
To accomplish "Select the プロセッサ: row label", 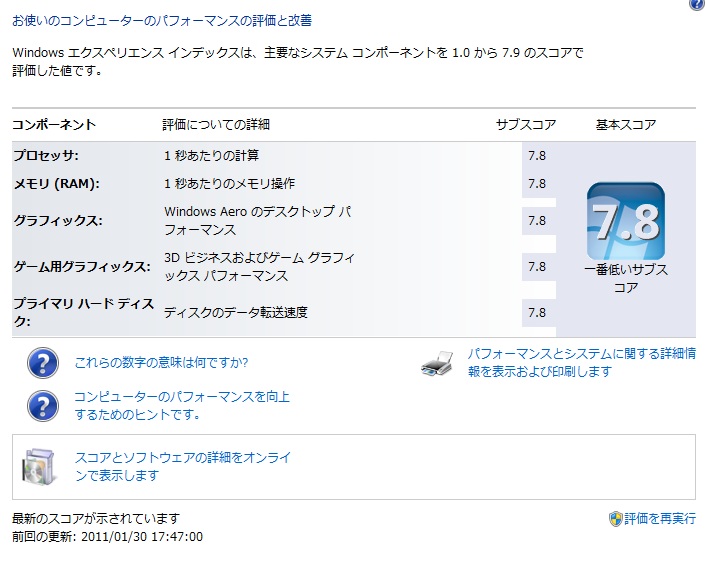I will pos(46,155).
